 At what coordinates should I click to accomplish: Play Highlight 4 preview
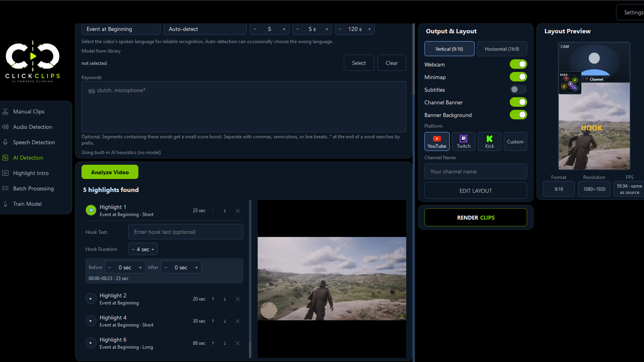click(91, 321)
